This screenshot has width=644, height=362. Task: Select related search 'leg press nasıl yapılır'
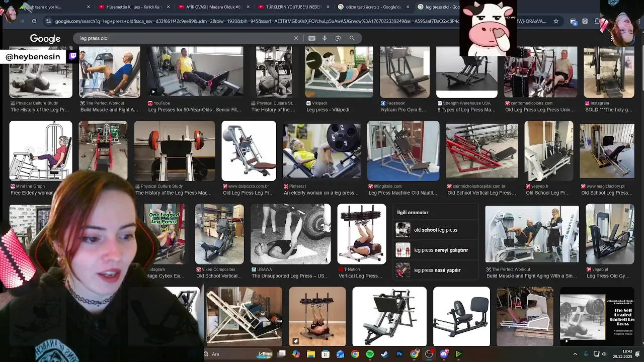click(x=435, y=270)
